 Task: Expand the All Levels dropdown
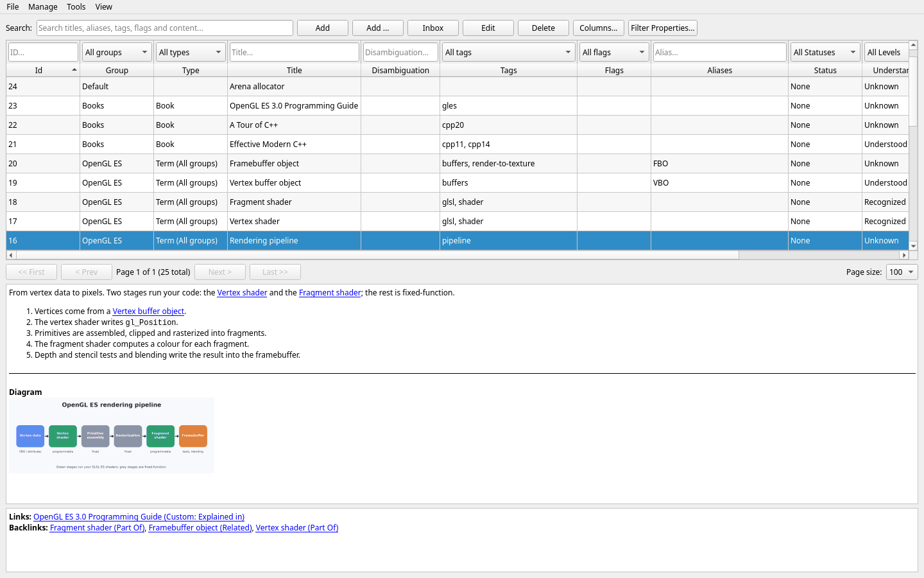coord(886,52)
